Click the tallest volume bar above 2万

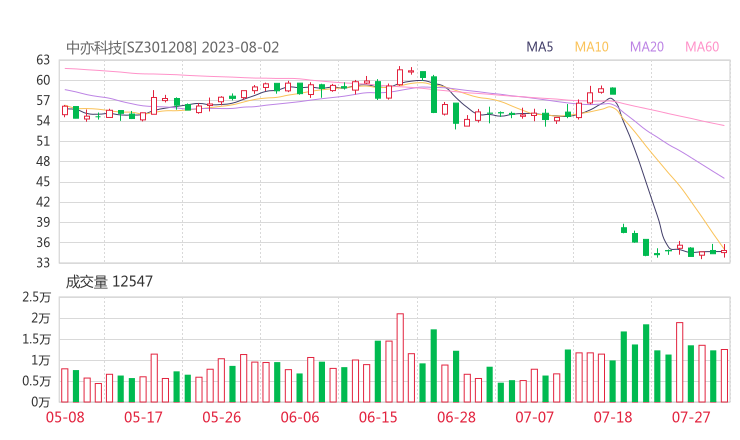pos(400,358)
